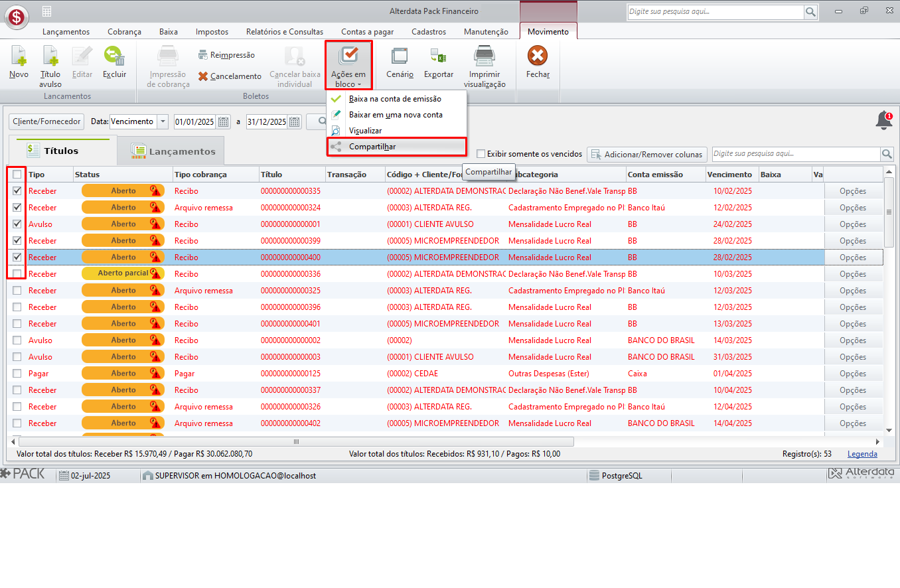Click the red dollar application logo
The width and height of the screenshot is (900, 588).
pos(17,17)
